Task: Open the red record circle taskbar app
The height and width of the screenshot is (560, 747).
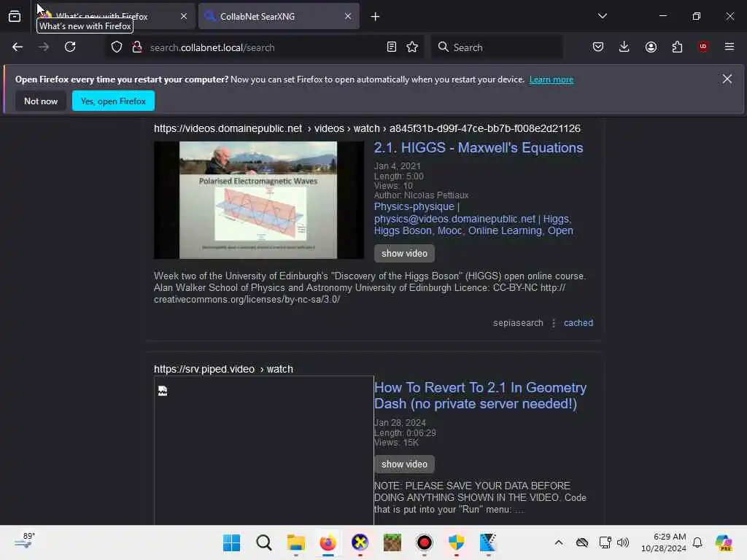Action: [x=424, y=542]
